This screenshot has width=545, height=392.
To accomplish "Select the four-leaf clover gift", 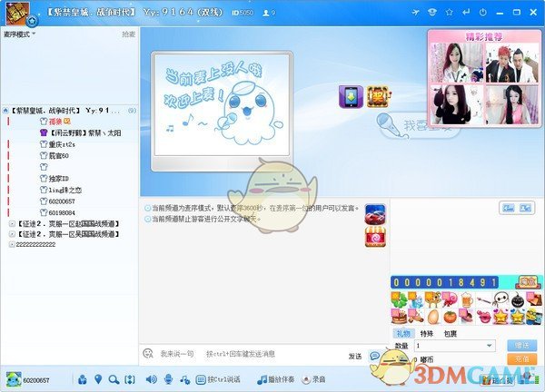I will click(x=399, y=299).
